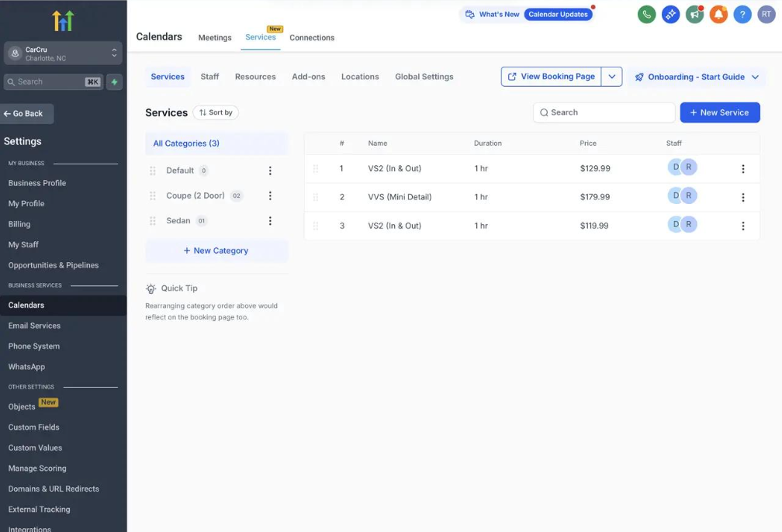Open the Connections tab
The image size is (782, 532).
point(312,38)
